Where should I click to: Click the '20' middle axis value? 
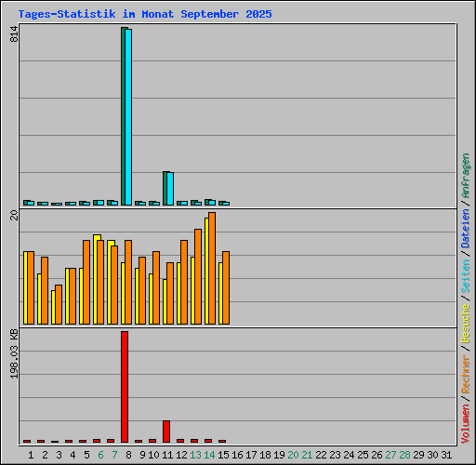[x=14, y=215]
